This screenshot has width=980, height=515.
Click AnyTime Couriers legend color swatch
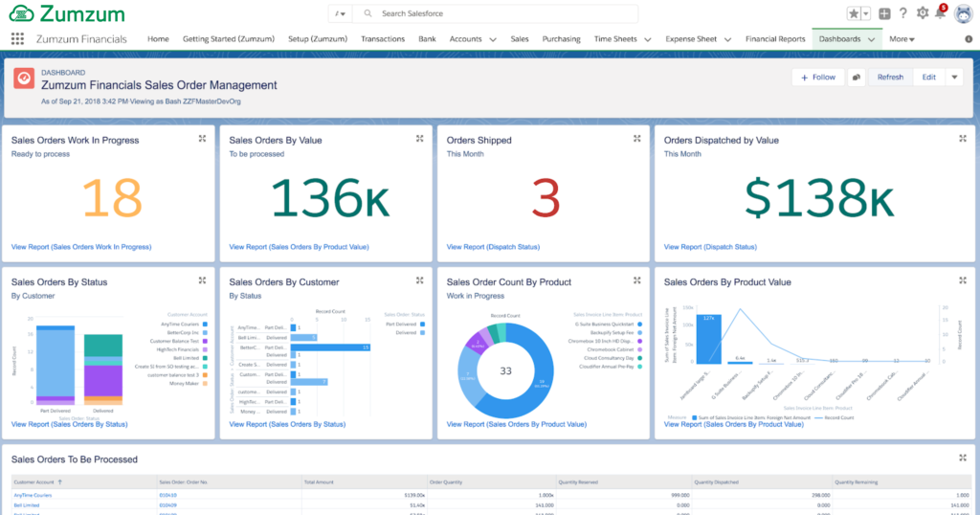205,325
